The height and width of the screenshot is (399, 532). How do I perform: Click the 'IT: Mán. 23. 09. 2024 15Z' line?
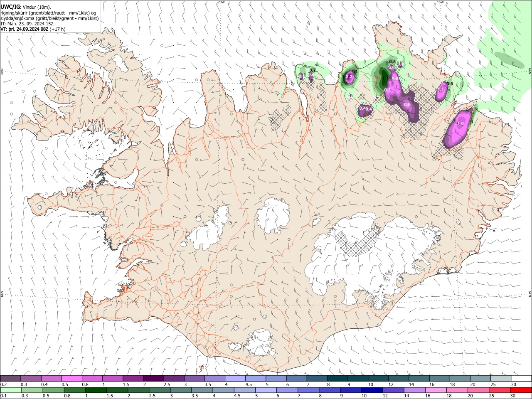click(27, 24)
